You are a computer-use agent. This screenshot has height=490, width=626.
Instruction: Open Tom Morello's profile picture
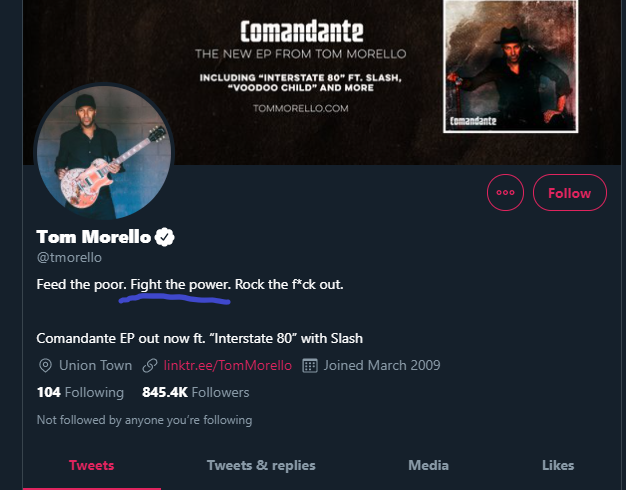pos(103,160)
